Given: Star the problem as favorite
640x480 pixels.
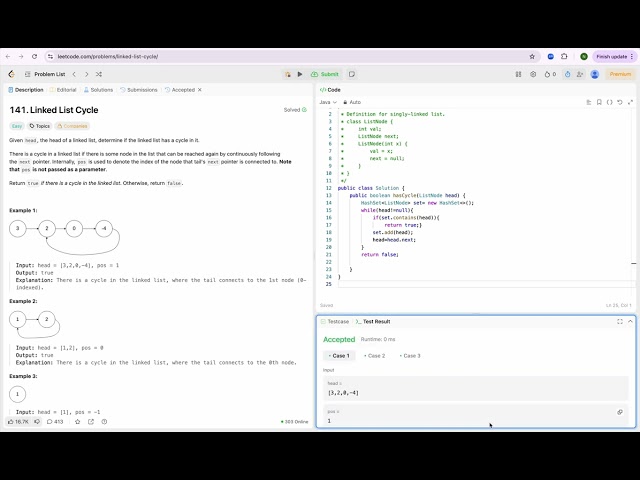Looking at the screenshot, I should tap(78, 422).
